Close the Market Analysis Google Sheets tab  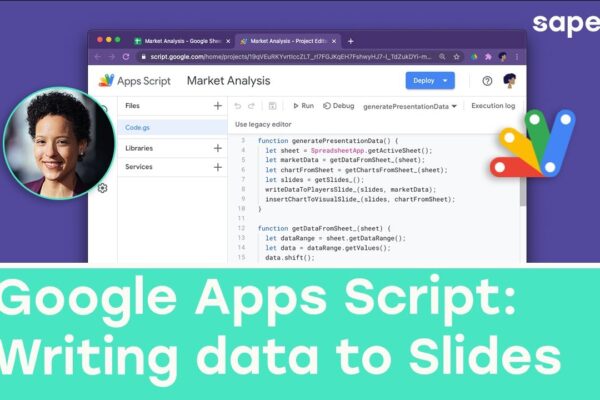[x=228, y=41]
